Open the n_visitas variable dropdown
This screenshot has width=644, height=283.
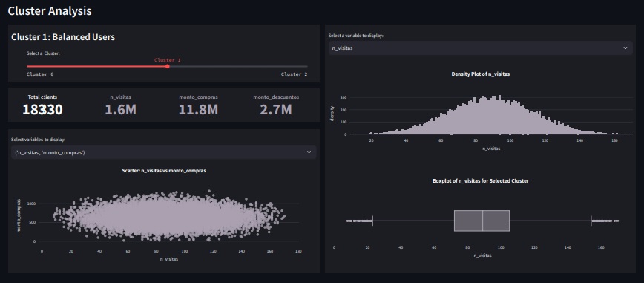(480, 48)
